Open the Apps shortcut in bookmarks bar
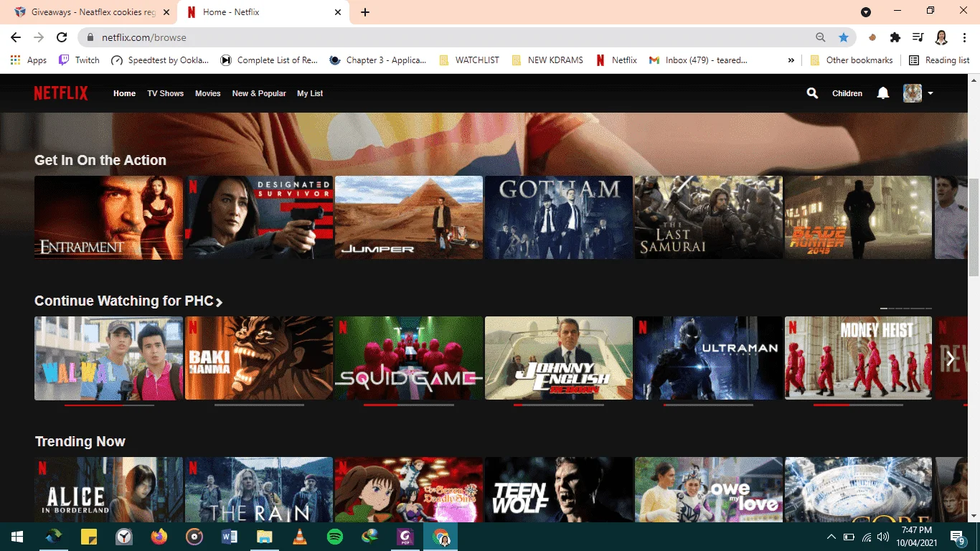The width and height of the screenshot is (980, 551). pyautogui.click(x=29, y=60)
